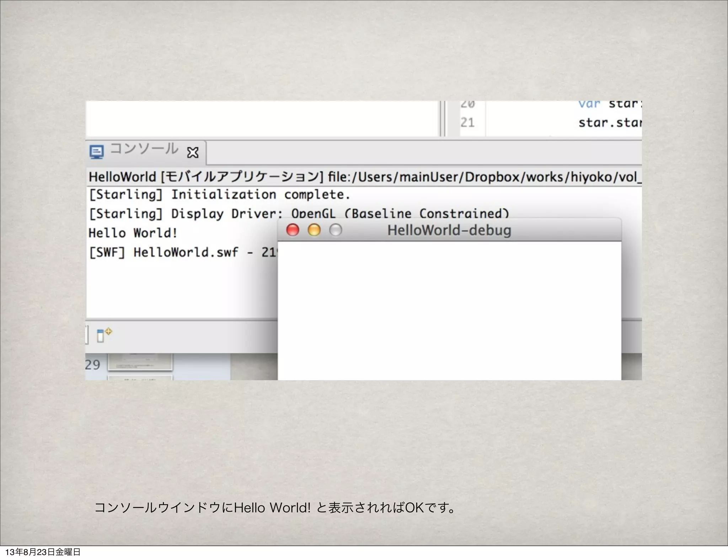Click the '[Starling] Display Driver' line
Image resolution: width=728 pixels, height=560 pixels.
pos(299,214)
